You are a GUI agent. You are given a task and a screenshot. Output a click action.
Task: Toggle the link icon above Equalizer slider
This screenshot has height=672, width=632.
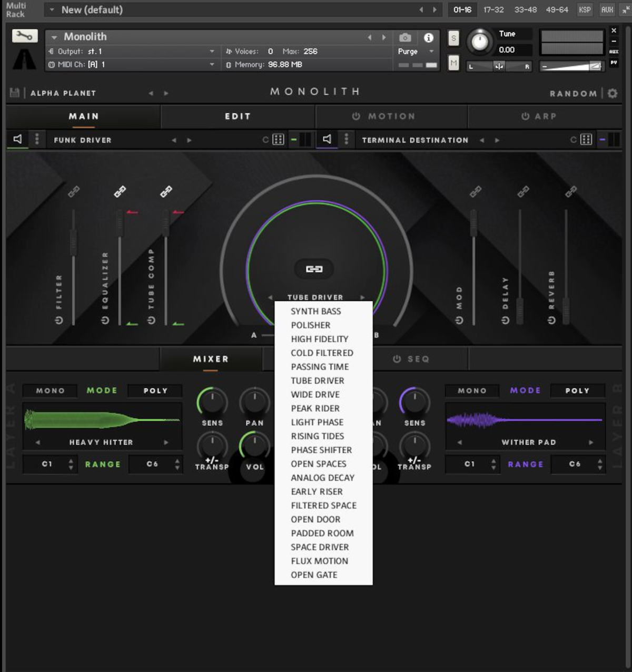click(120, 191)
